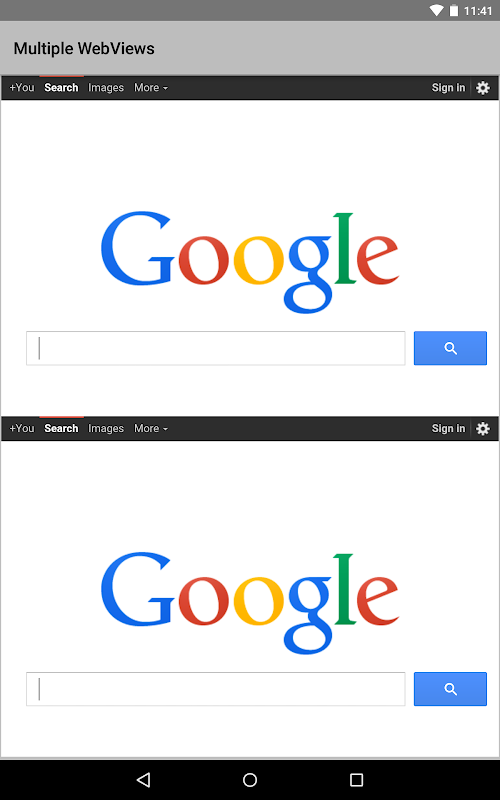The image size is (500, 800).
Task: Tap the top WebView blue search button
Action: [450, 348]
